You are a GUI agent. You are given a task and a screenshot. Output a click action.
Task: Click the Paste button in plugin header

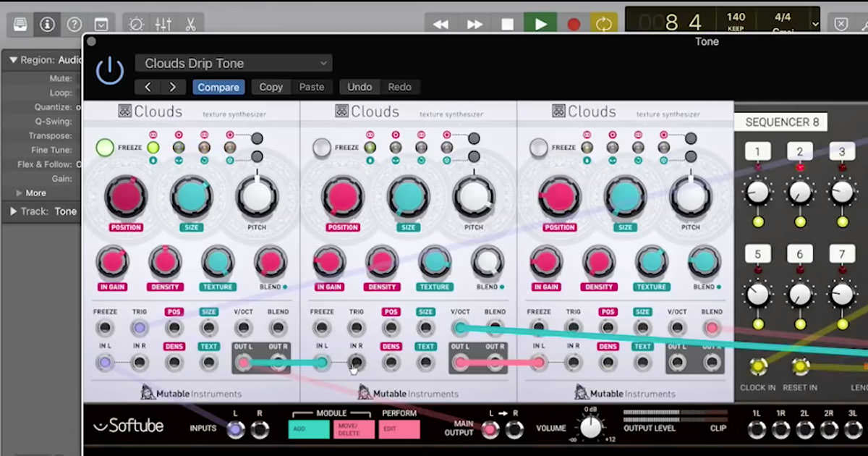312,87
